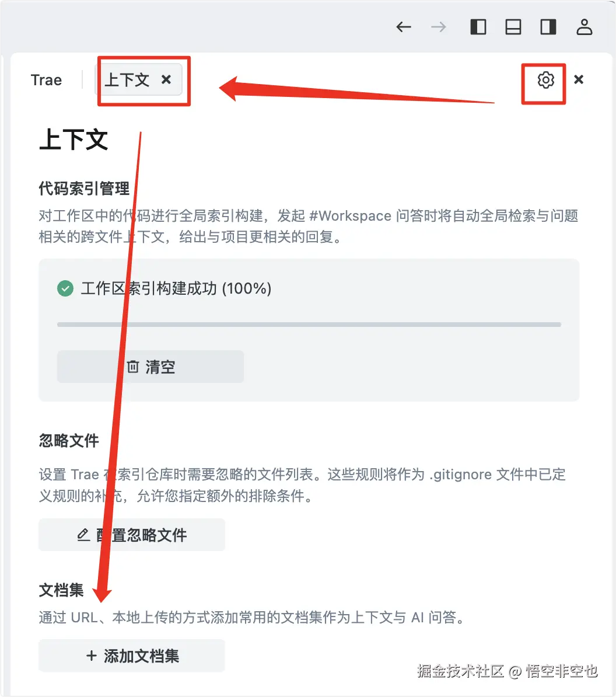Click the back navigation arrow
This screenshot has width=616, height=697.
coord(403,27)
